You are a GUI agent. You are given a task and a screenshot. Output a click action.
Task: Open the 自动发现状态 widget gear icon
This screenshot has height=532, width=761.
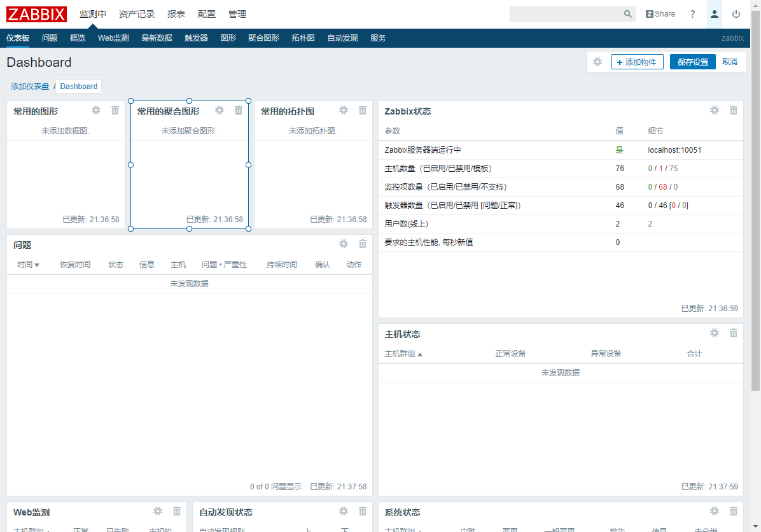pyautogui.click(x=343, y=511)
